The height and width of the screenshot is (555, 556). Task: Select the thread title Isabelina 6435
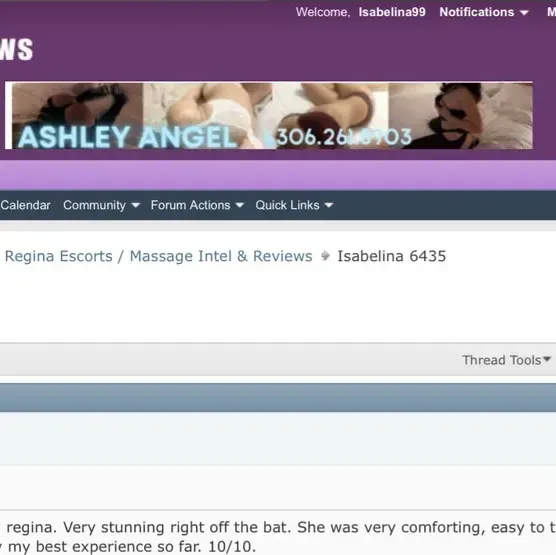click(391, 256)
